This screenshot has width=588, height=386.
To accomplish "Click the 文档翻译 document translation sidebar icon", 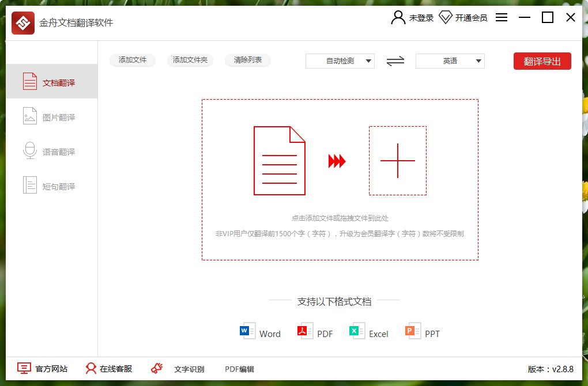I will tap(52, 81).
